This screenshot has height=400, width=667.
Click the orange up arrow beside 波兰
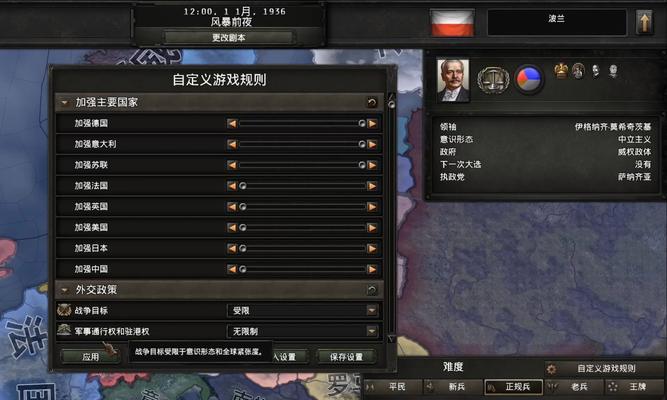(644, 22)
